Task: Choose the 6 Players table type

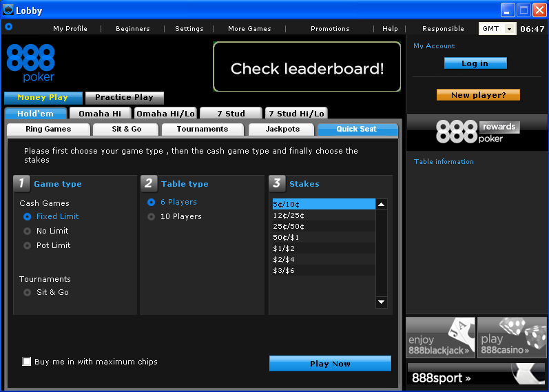Action: (x=152, y=202)
